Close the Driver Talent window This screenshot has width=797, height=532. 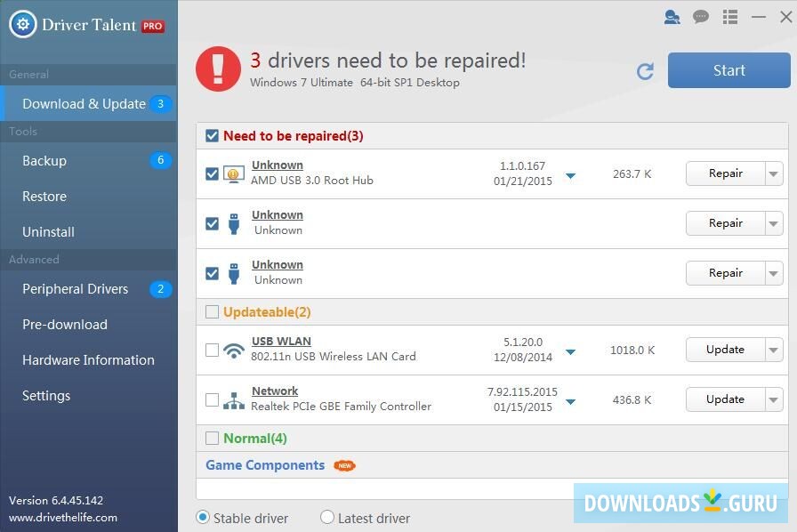pos(785,17)
